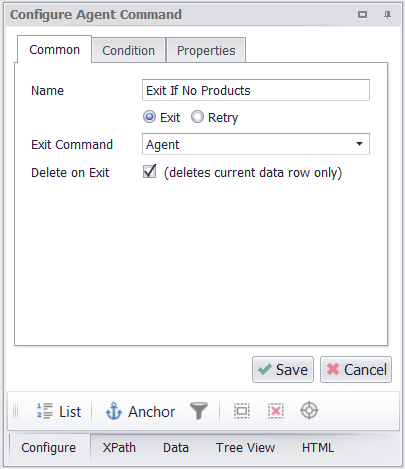Click the pin auto-hide icon

point(387,15)
